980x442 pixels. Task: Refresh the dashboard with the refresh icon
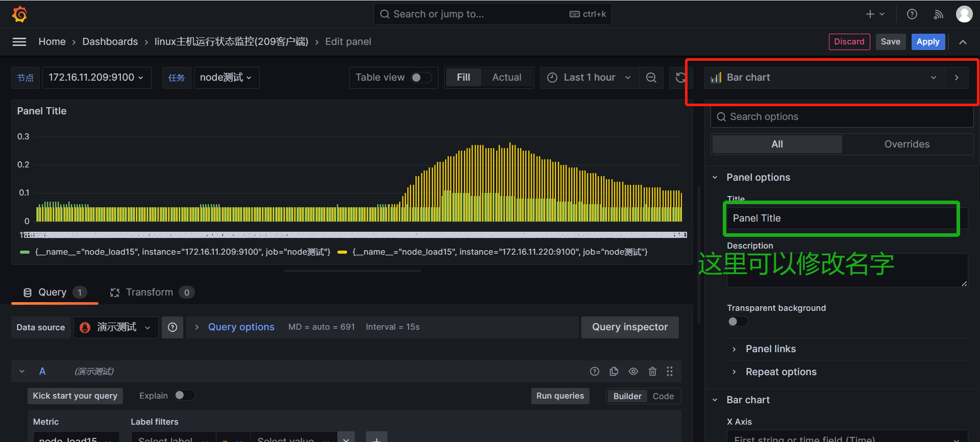point(680,78)
